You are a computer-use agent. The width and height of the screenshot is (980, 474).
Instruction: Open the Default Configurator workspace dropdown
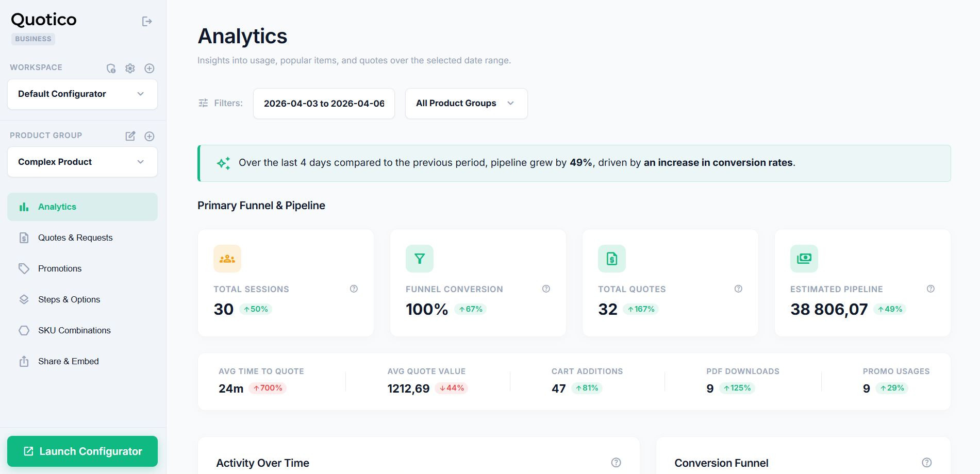tap(82, 94)
